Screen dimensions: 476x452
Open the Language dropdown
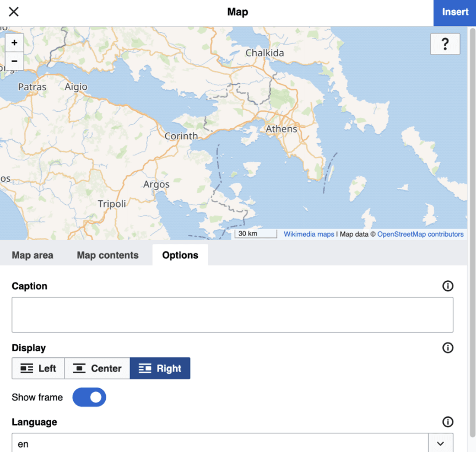click(x=440, y=443)
